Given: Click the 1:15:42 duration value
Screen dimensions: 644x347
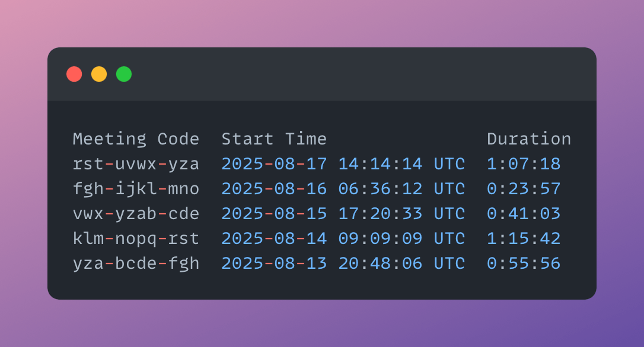Looking at the screenshot, I should [x=524, y=239].
